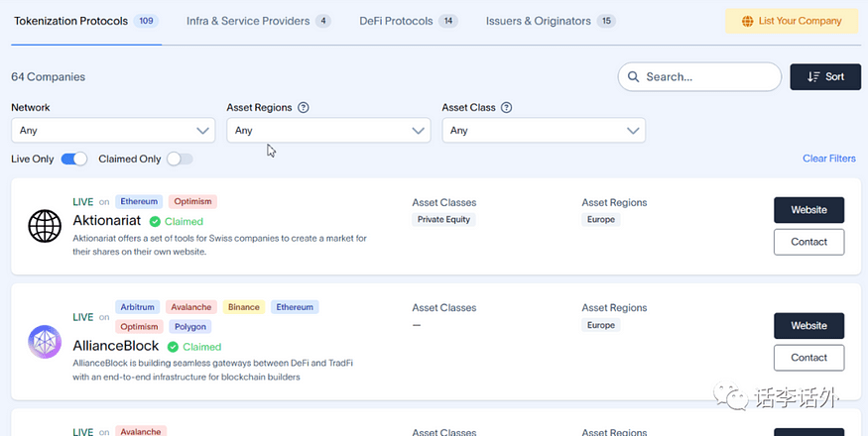Screen dimensions: 868x436
Task: Click the Asset Regions help question icon
Action: 304,107
